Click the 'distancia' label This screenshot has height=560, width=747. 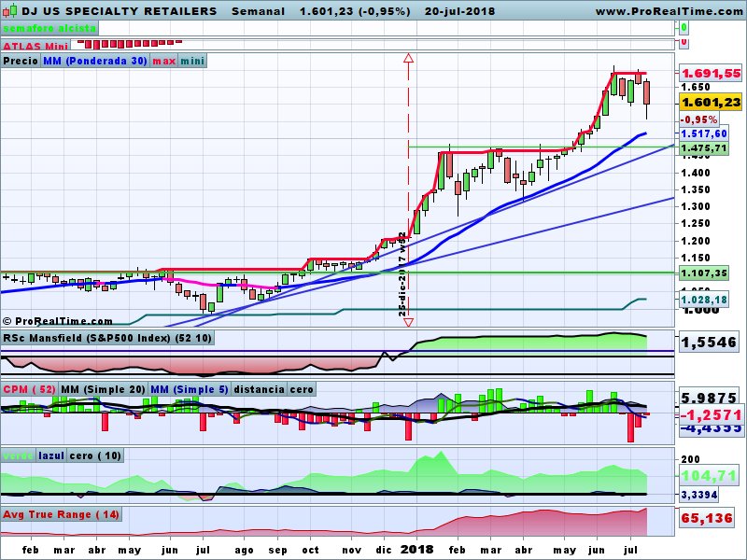tap(260, 389)
